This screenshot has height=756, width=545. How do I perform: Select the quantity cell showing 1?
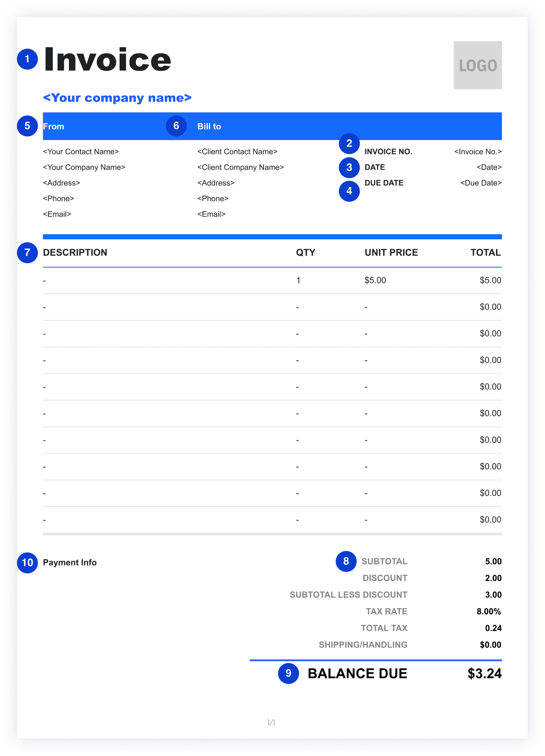pyautogui.click(x=298, y=280)
